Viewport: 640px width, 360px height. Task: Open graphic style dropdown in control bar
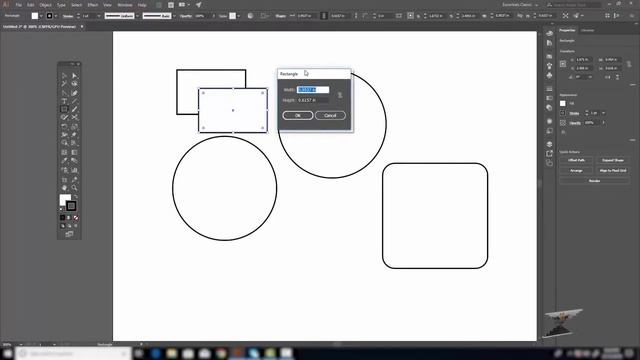(239, 16)
